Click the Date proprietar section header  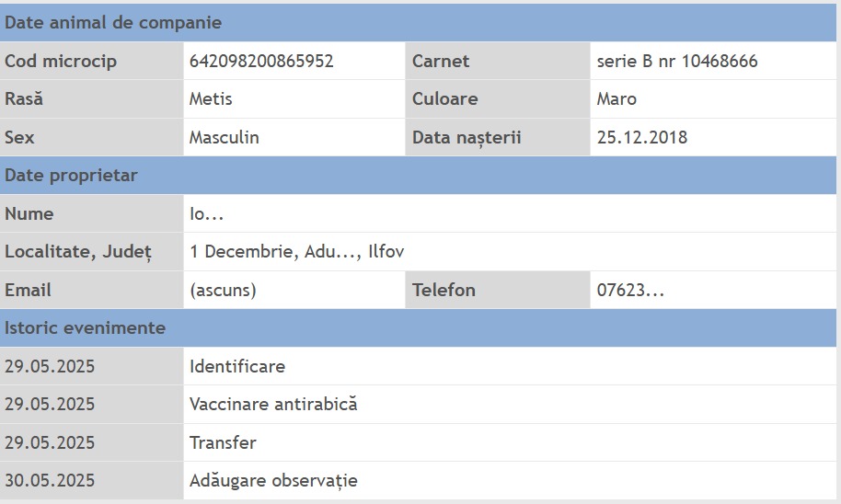click(x=71, y=176)
